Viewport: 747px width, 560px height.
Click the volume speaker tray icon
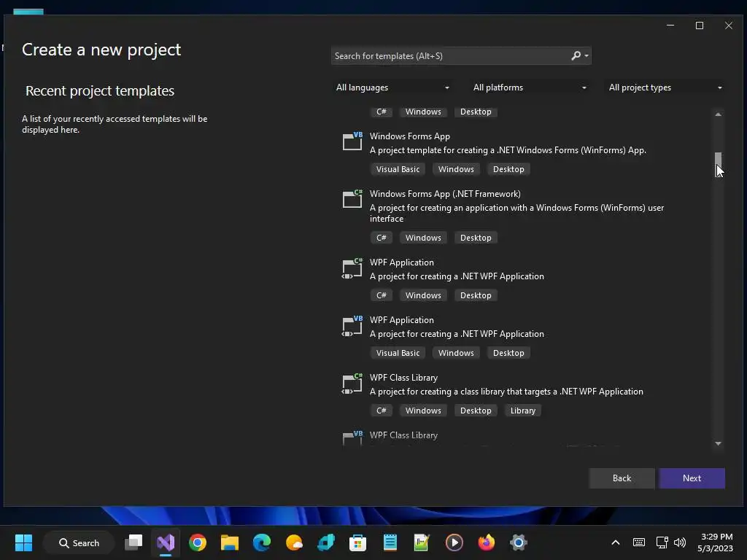click(680, 542)
